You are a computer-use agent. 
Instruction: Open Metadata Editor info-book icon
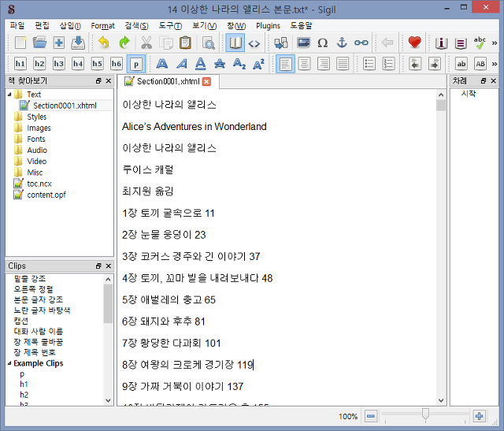click(441, 43)
